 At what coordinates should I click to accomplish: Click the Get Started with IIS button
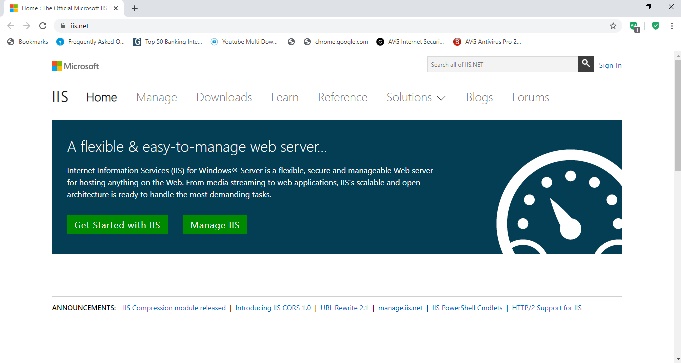[x=117, y=224]
